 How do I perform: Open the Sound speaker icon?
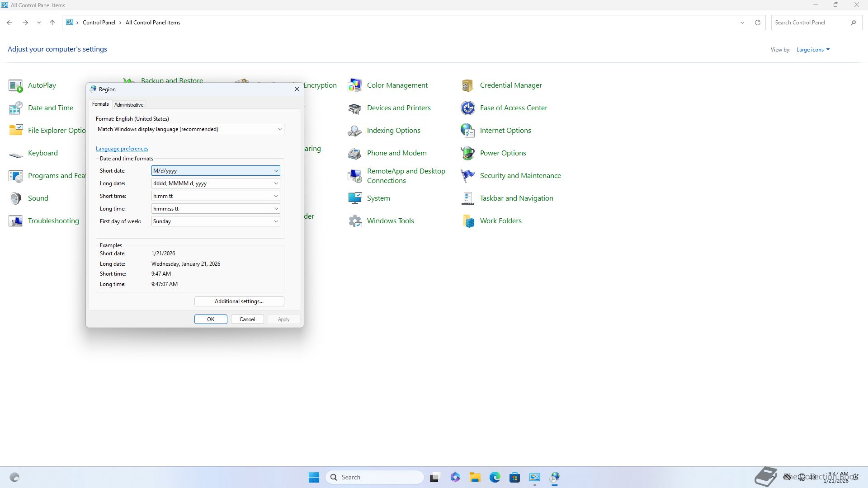pos(16,198)
